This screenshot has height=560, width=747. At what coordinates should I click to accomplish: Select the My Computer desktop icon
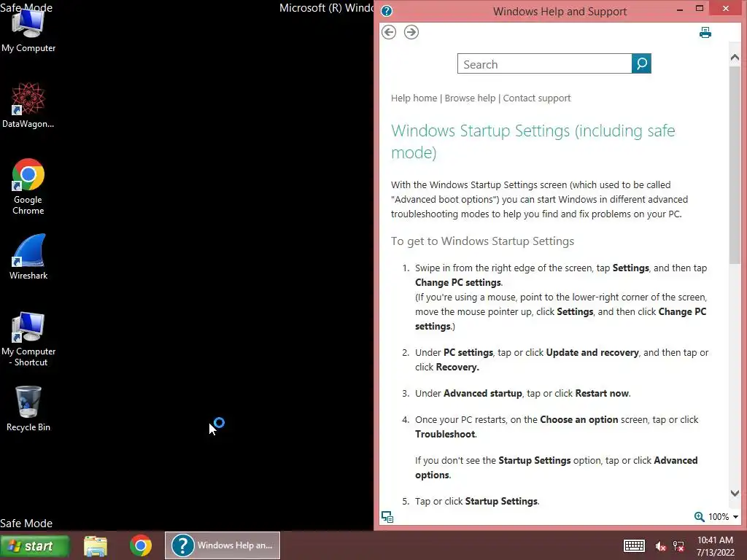click(28, 31)
